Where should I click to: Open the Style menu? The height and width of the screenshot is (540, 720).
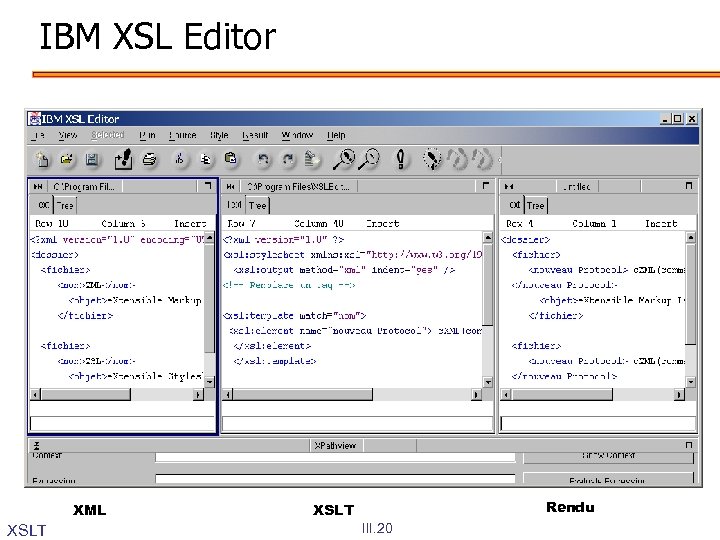point(219,135)
